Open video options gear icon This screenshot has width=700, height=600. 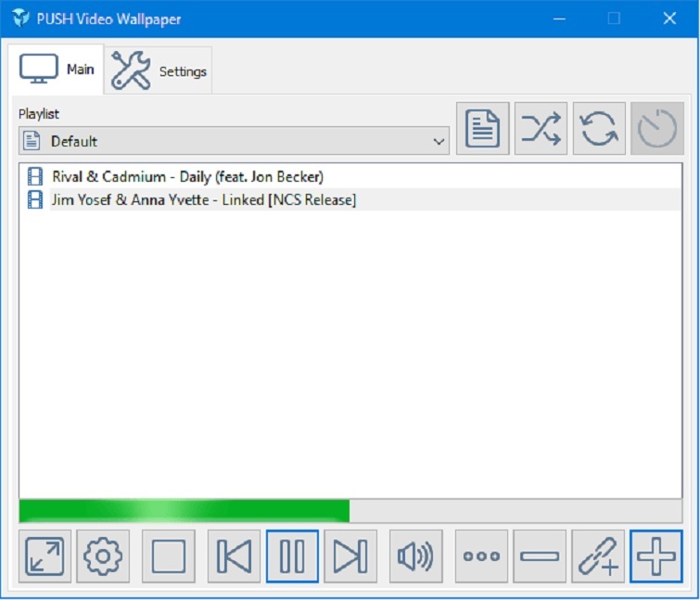tap(103, 556)
